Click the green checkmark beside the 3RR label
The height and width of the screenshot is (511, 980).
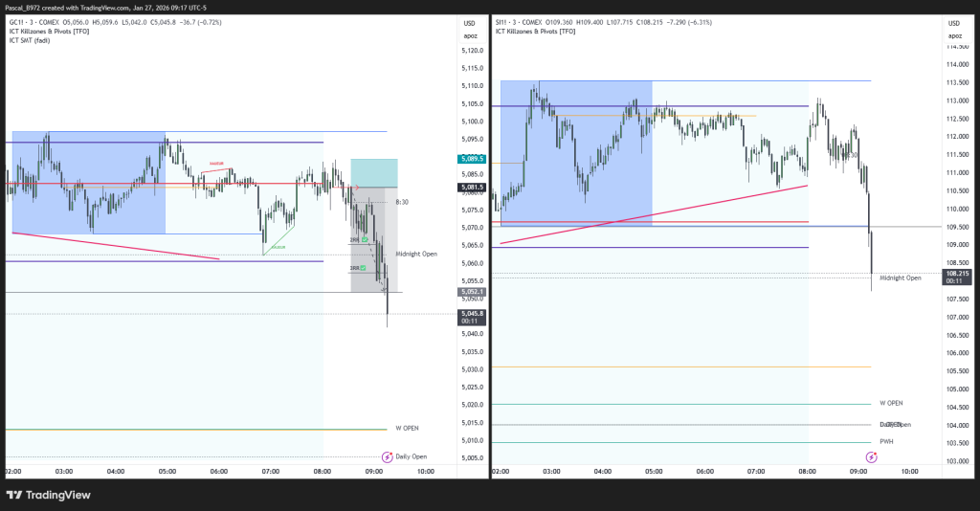pyautogui.click(x=363, y=268)
